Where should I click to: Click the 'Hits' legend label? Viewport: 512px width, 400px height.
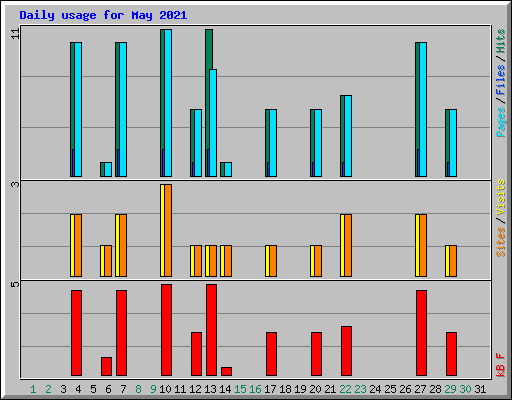point(500,41)
